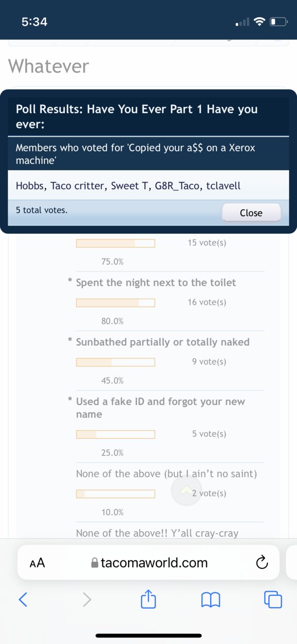Viewport: 297px width, 644px height.
Task: Reload the page with the refresh icon
Action: (262, 562)
